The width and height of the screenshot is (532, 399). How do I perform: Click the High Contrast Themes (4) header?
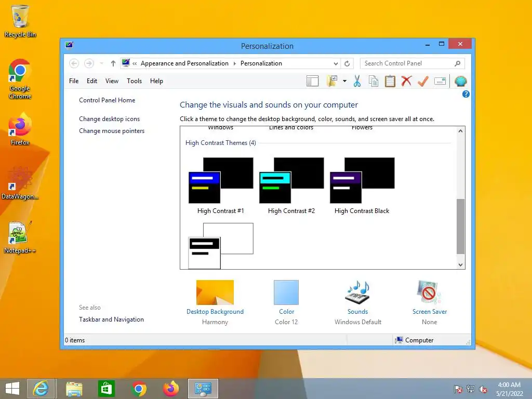[220, 143]
